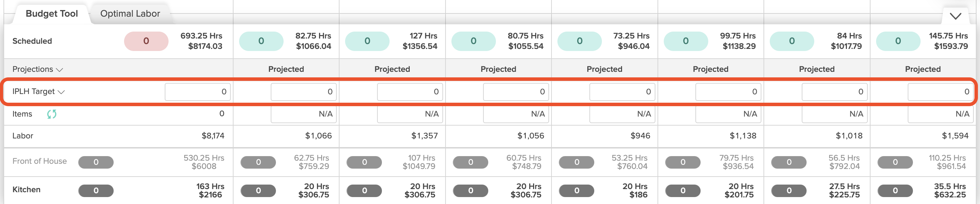
Task: Click Front of House badge beside 107 Hrs
Action: point(364,162)
